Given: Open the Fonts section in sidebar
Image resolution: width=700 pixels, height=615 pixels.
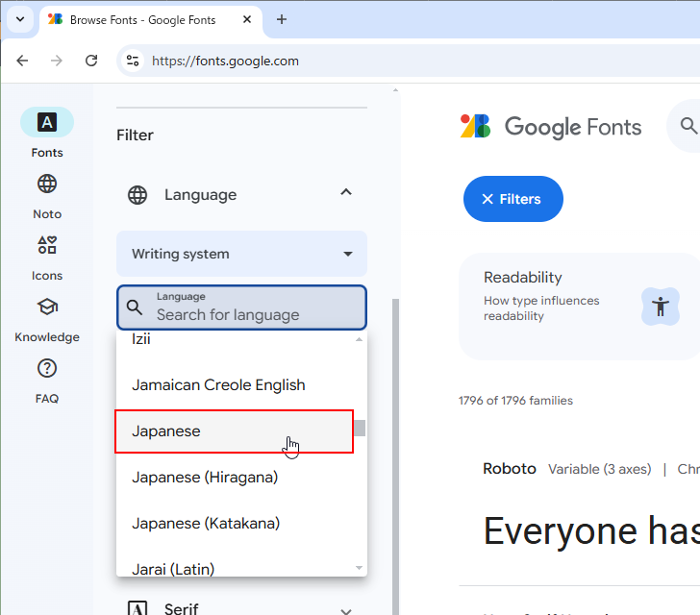Looking at the screenshot, I should pos(46,123).
